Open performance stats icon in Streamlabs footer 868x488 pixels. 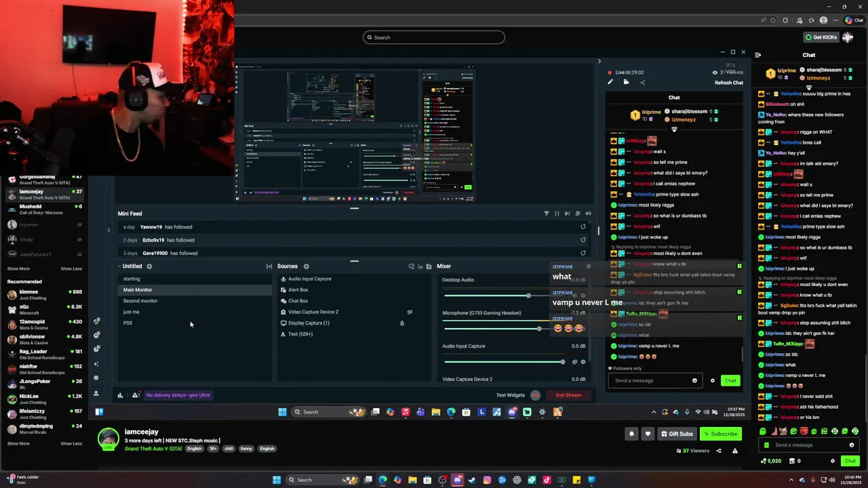click(x=120, y=395)
